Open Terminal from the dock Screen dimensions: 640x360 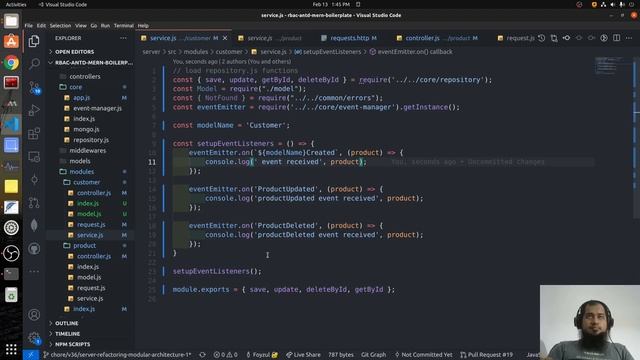pos(11,274)
